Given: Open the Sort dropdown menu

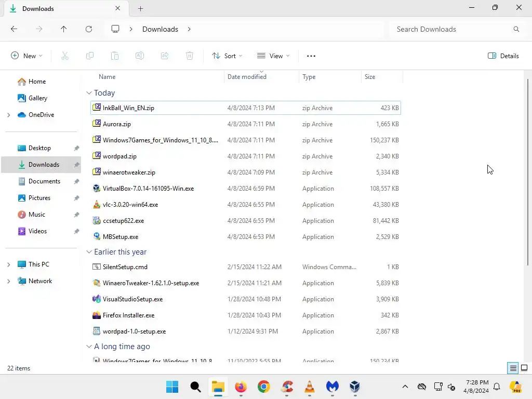Looking at the screenshot, I should 227,56.
